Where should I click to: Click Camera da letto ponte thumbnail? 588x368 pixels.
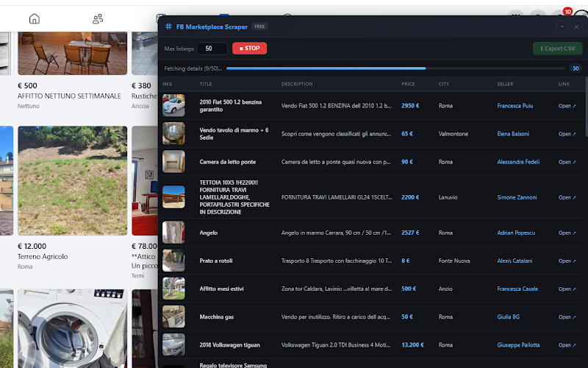click(x=173, y=161)
